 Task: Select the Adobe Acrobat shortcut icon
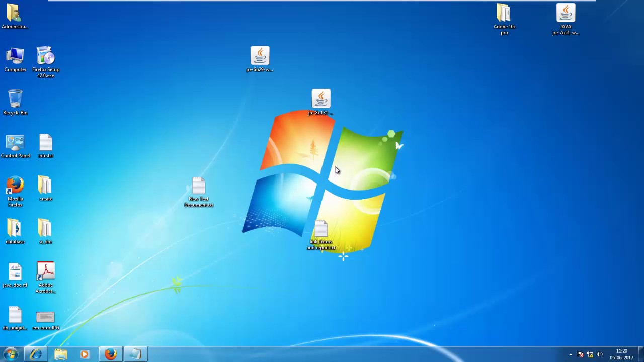pyautogui.click(x=46, y=278)
